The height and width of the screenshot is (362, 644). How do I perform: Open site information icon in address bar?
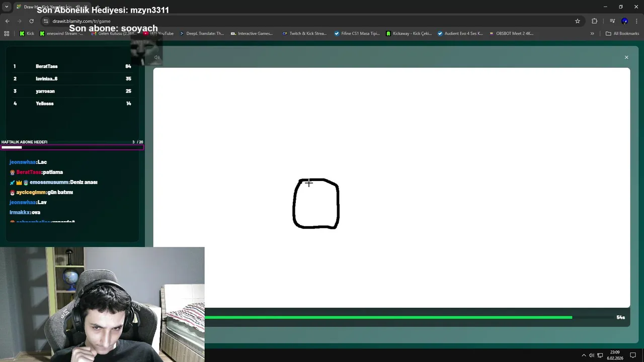coord(46,21)
